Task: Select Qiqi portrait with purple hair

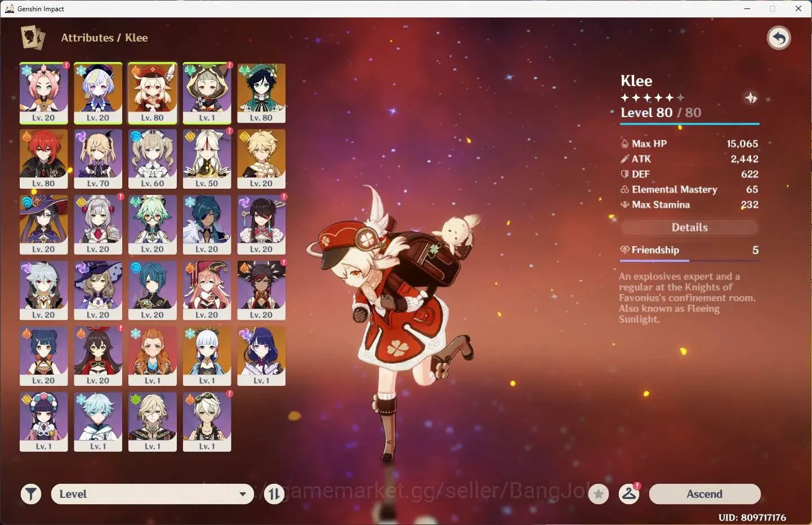Action: pos(98,93)
